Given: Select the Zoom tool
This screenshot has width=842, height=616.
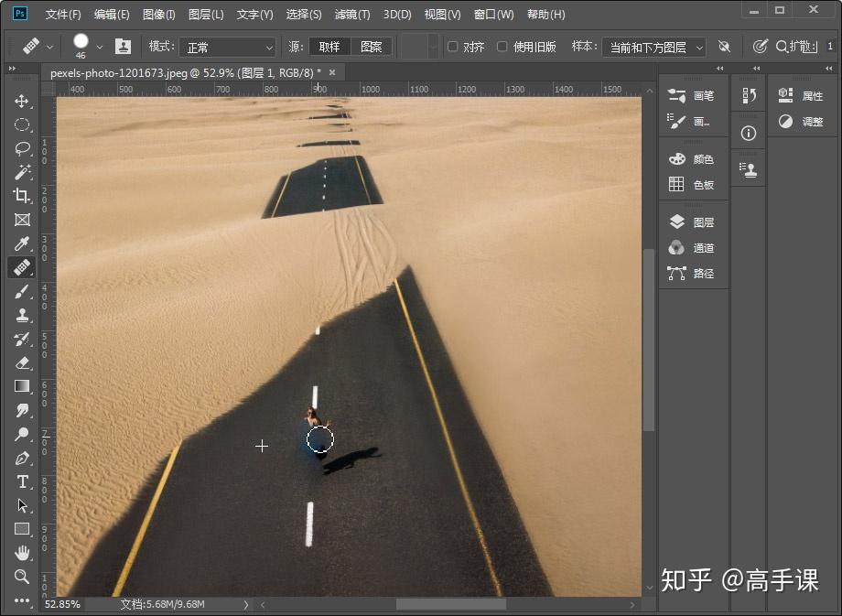Looking at the screenshot, I should tap(22, 577).
